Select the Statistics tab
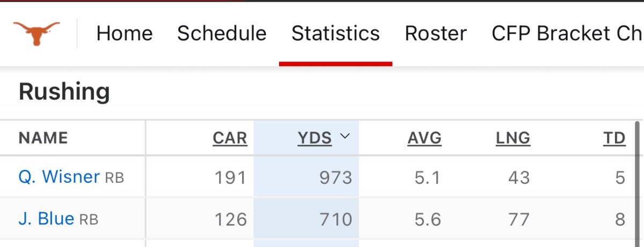Image resolution: width=644 pixels, height=247 pixels. click(335, 33)
